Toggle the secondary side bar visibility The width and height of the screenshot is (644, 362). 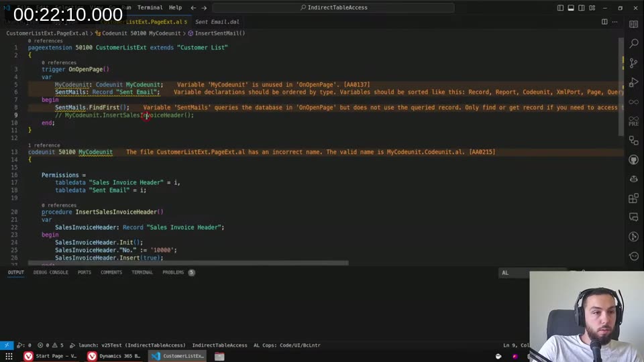coord(582,8)
